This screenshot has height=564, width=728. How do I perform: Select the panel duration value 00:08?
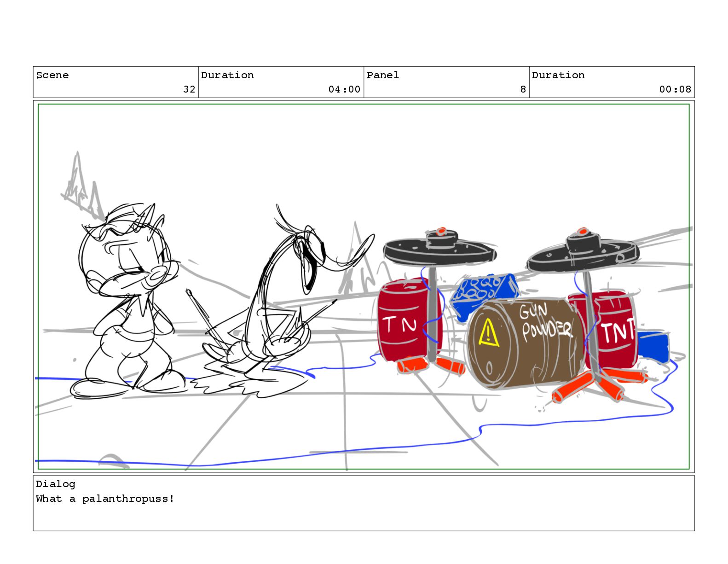coord(675,89)
